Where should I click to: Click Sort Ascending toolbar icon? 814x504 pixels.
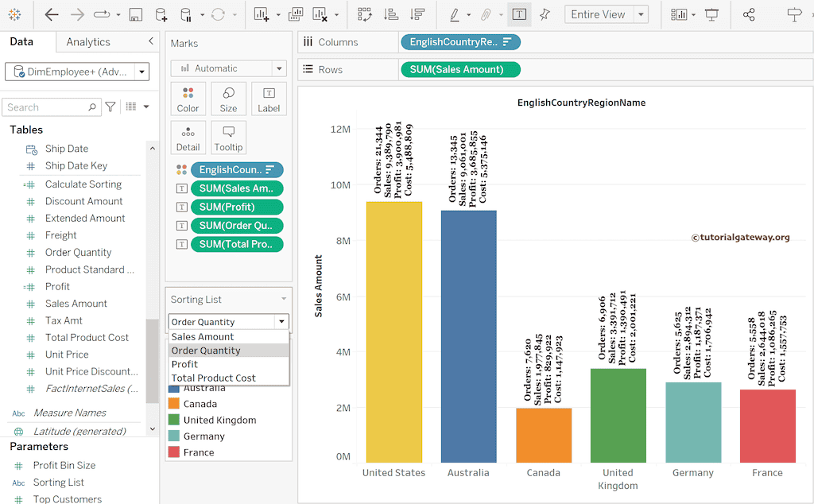click(x=390, y=15)
